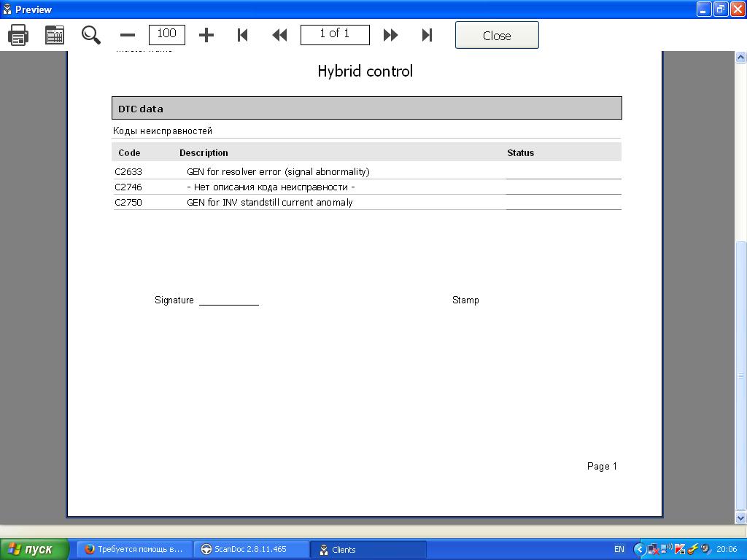This screenshot has height=560, width=747.
Task: Click the 'Stamp' label
Action: (465, 300)
